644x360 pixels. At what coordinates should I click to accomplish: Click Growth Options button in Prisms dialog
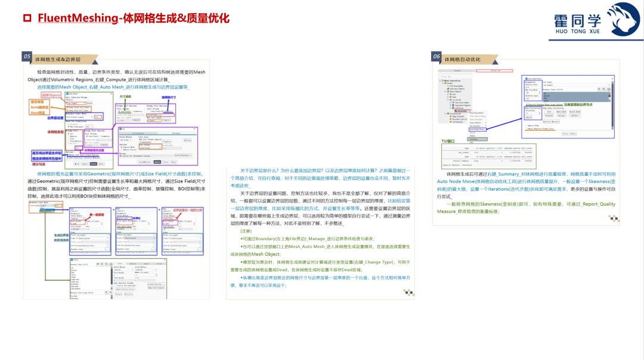click(156, 284)
